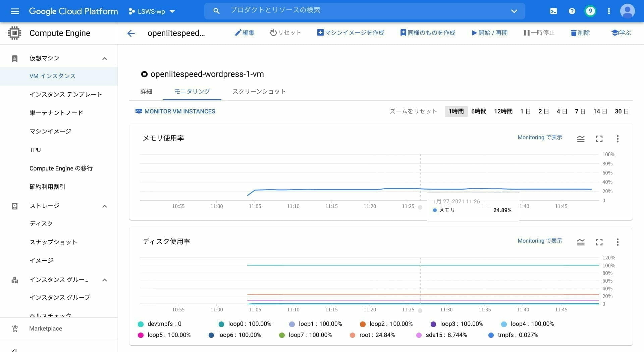Select the 30 日 time range
This screenshot has width=644, height=352.
(622, 111)
